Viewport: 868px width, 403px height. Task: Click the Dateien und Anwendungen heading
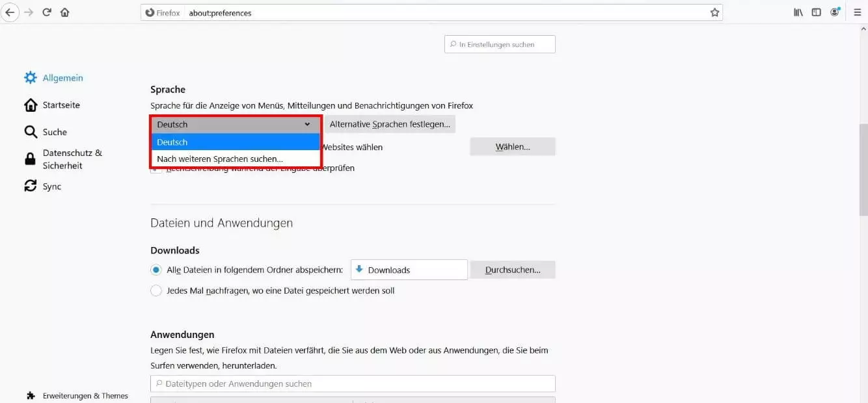[222, 223]
